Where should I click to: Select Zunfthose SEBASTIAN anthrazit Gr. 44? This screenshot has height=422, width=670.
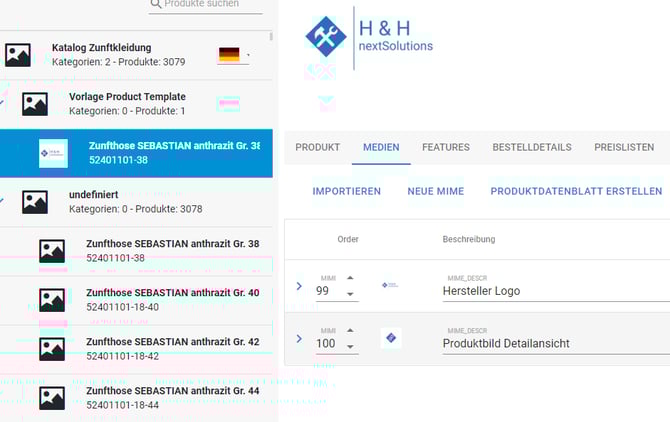[x=136, y=398]
